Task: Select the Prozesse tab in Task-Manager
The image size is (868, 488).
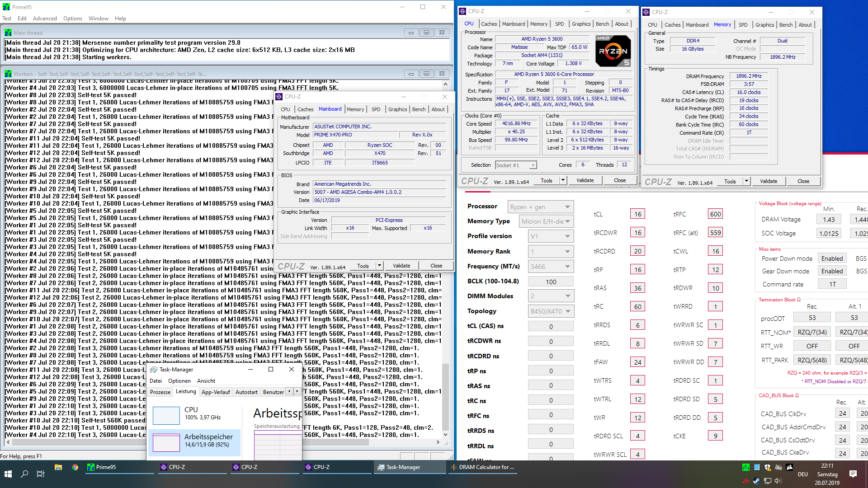Action: click(x=160, y=392)
